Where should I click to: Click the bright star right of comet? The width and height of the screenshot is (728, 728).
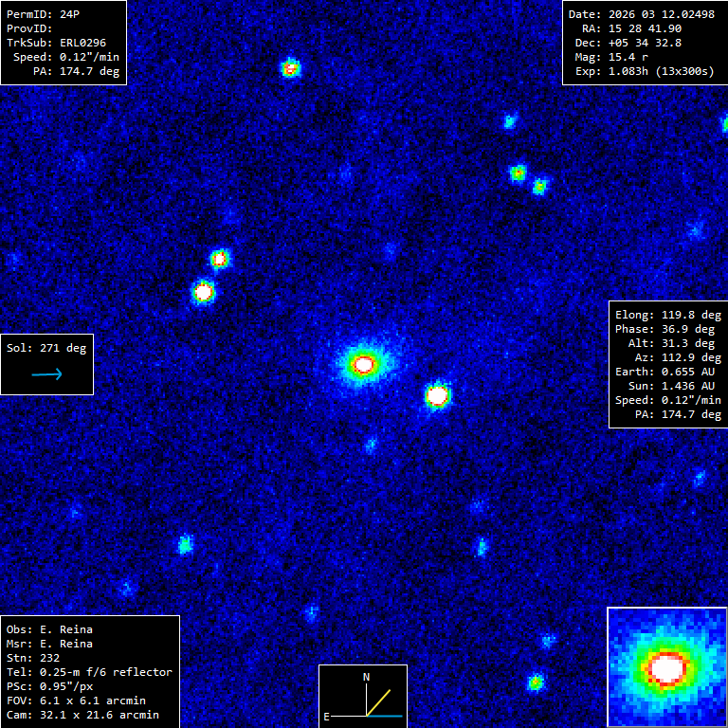pos(437,395)
